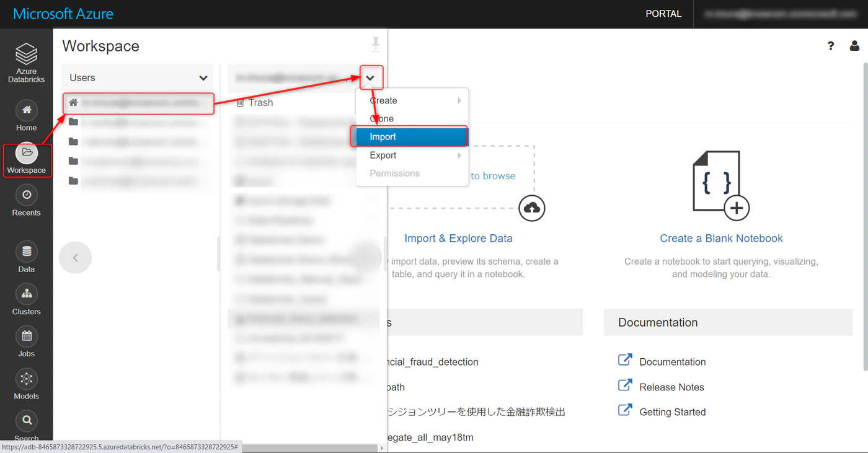Open Clusters from the sidebar

tap(26, 299)
